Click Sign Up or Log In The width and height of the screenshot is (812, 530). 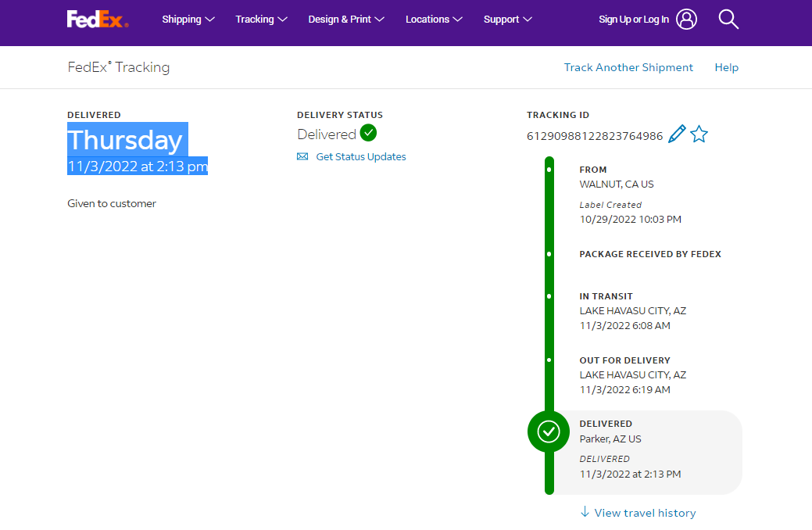click(634, 20)
